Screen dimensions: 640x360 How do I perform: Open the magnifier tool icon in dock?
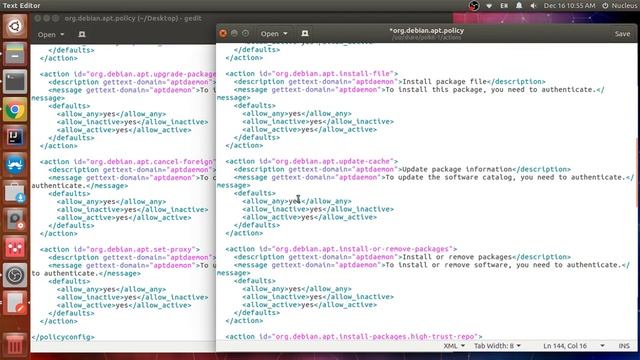pyautogui.click(x=15, y=220)
